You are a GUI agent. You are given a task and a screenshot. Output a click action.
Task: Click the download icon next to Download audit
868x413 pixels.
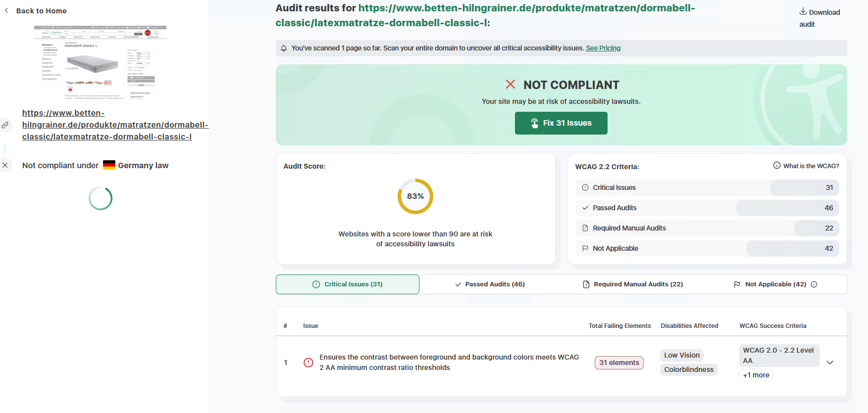tap(803, 11)
